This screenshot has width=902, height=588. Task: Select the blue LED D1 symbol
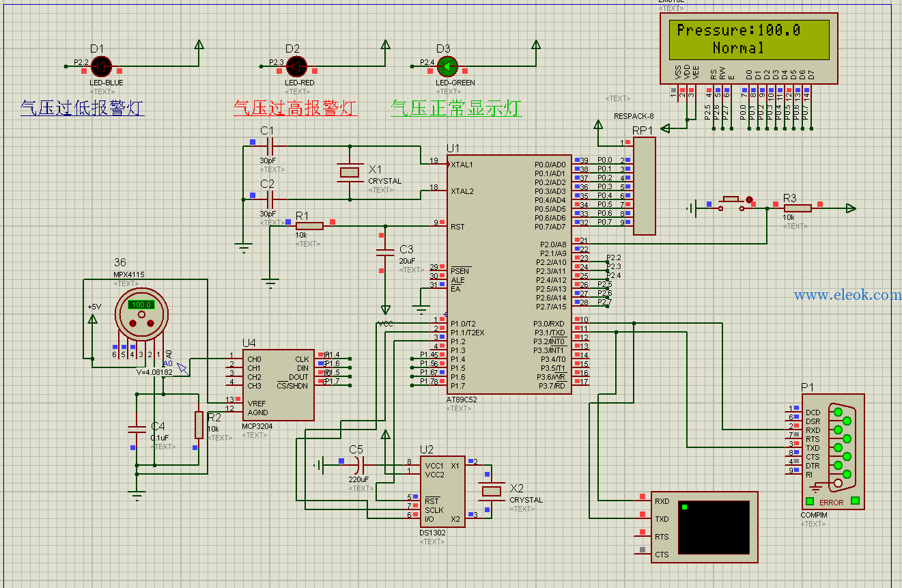[102, 66]
